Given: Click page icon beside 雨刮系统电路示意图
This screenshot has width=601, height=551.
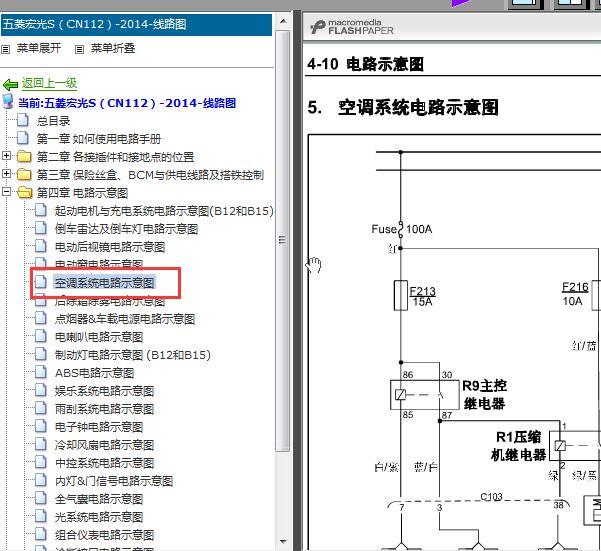Looking at the screenshot, I should (41, 408).
